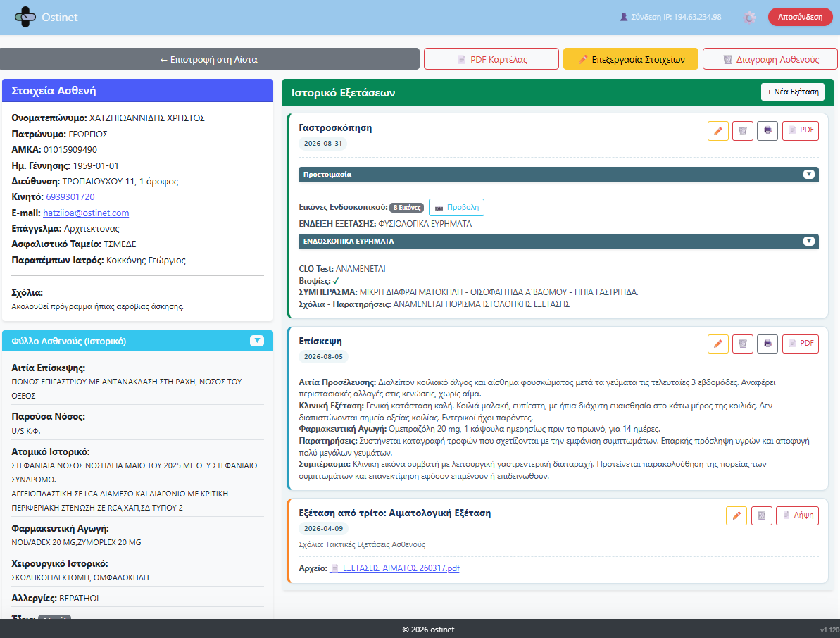Open settings gear in top bar
This screenshot has height=638, width=840.
pyautogui.click(x=749, y=18)
